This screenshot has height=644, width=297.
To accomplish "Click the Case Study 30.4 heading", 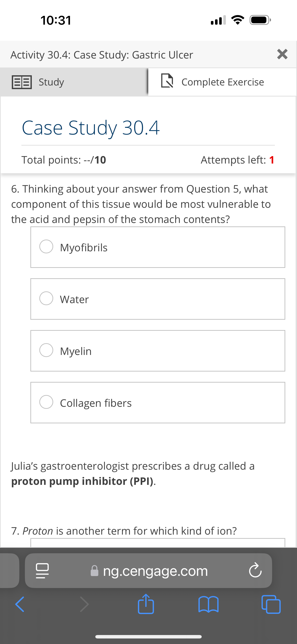I will click(91, 128).
